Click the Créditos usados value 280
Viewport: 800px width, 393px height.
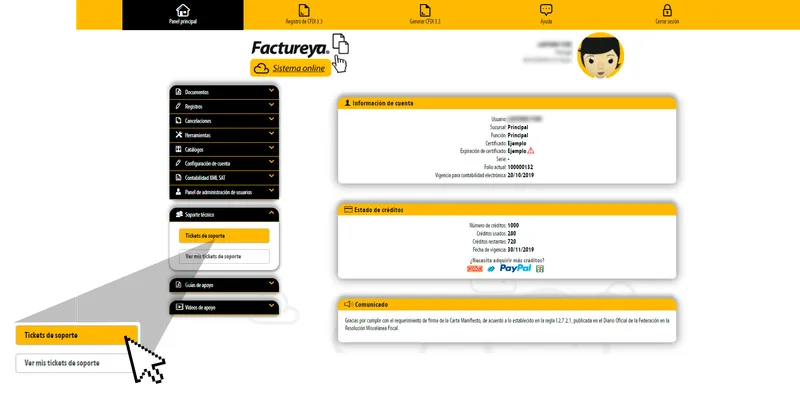click(x=512, y=233)
